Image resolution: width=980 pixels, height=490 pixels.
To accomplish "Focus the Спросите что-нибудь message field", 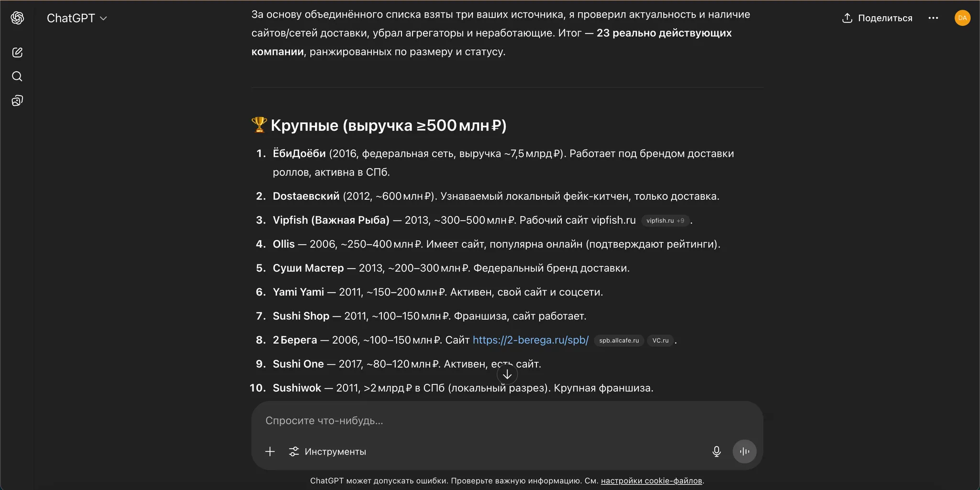I will (x=507, y=421).
